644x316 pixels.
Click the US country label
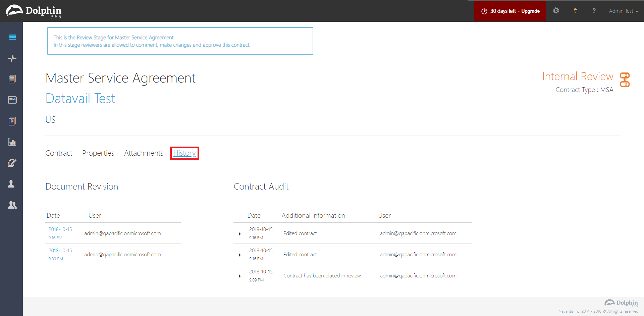pyautogui.click(x=50, y=120)
